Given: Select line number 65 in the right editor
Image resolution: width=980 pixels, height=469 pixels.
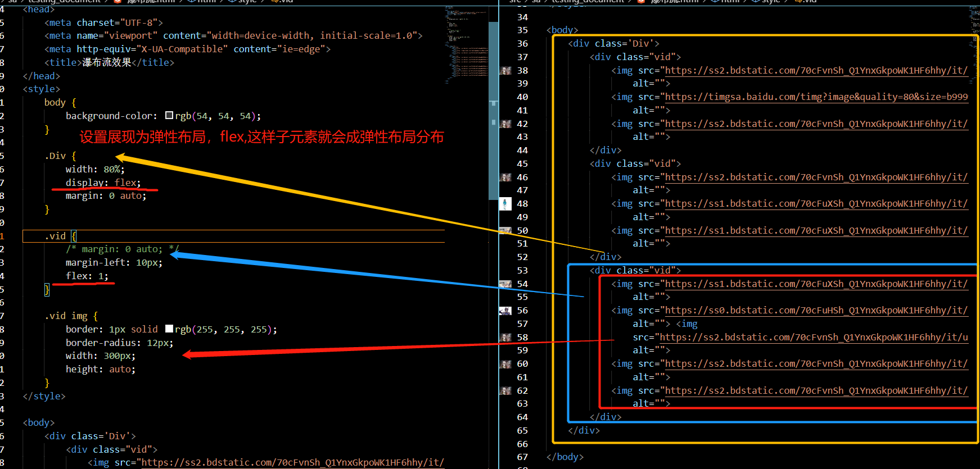Looking at the screenshot, I should (522, 430).
